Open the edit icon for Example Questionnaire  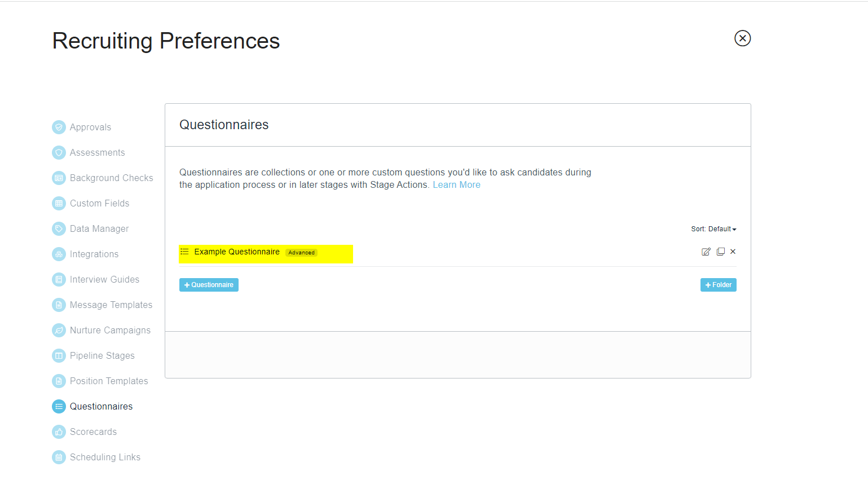click(706, 251)
